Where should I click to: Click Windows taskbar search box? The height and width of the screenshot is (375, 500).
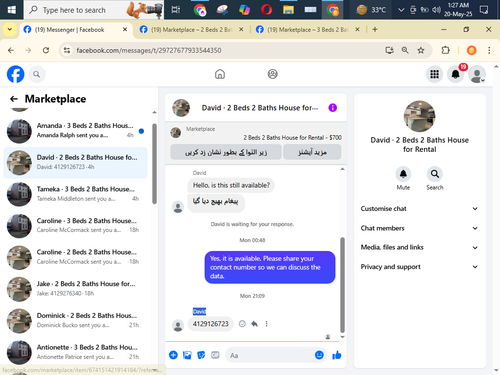point(94,10)
